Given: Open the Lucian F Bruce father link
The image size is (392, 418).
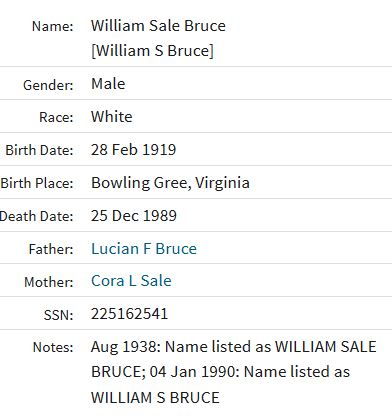Looking at the screenshot, I should point(144,249).
